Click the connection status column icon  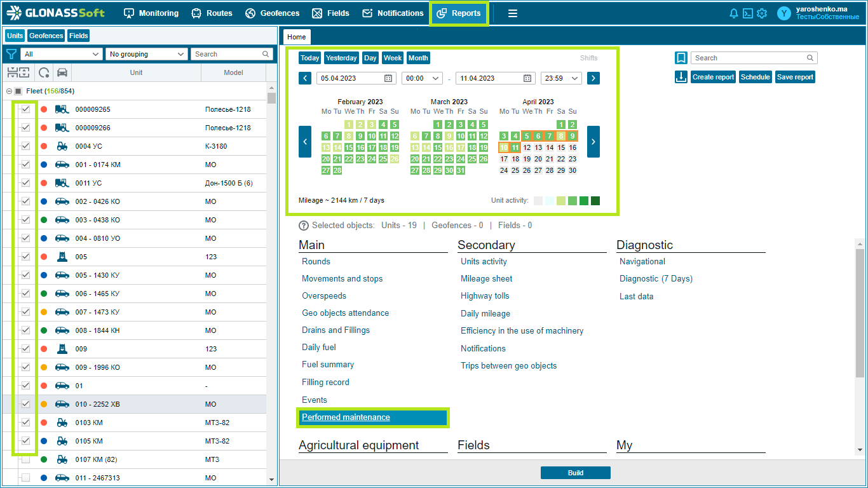(44, 72)
